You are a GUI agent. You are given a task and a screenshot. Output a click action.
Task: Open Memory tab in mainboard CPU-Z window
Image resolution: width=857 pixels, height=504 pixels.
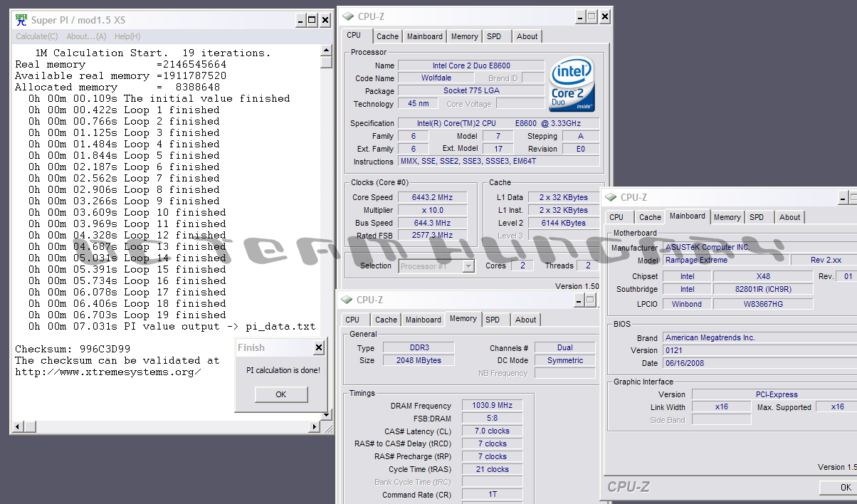pos(727,218)
